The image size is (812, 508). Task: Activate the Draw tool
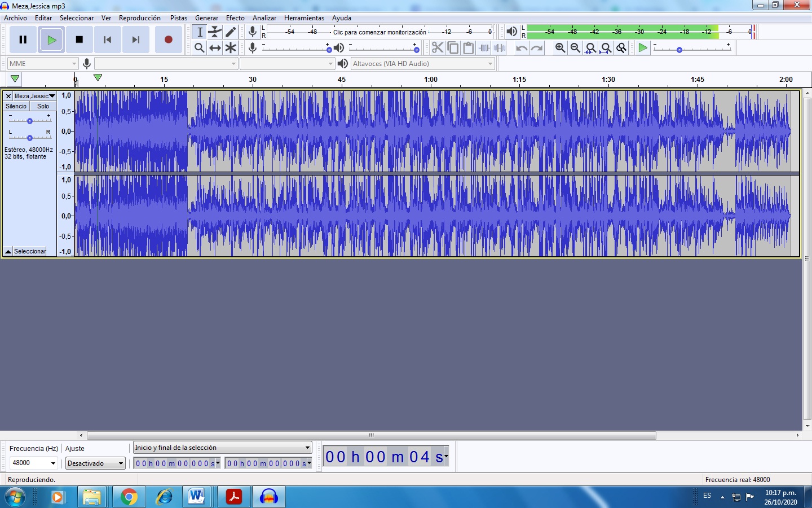(231, 32)
